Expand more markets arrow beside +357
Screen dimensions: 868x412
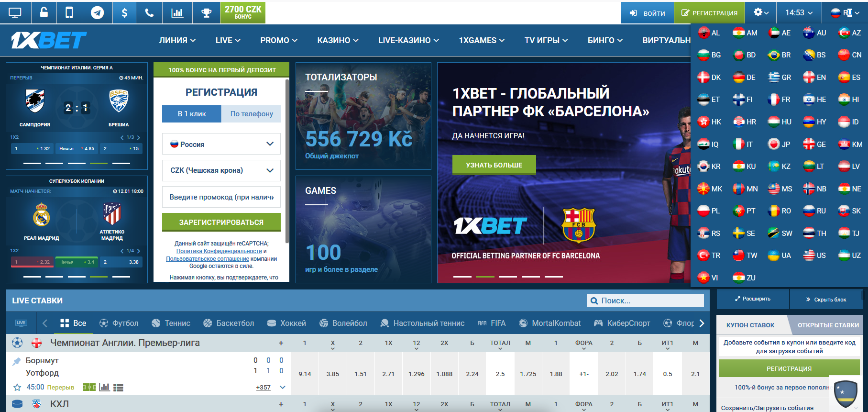tap(283, 387)
